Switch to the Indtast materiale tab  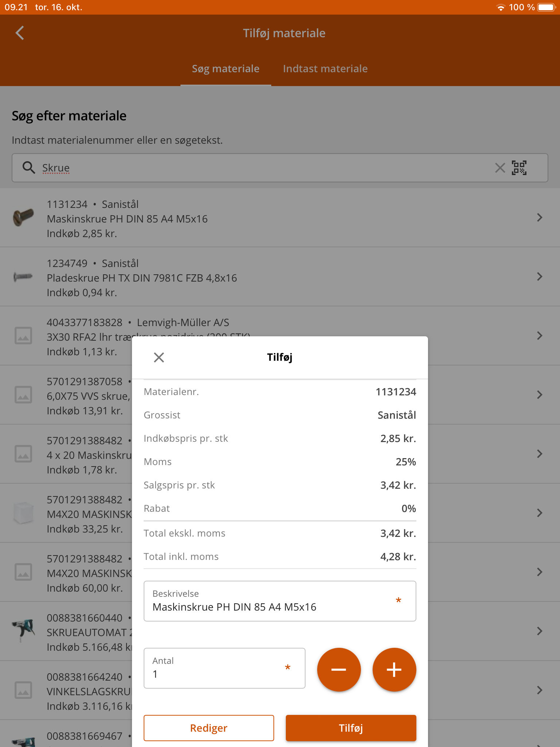(325, 69)
